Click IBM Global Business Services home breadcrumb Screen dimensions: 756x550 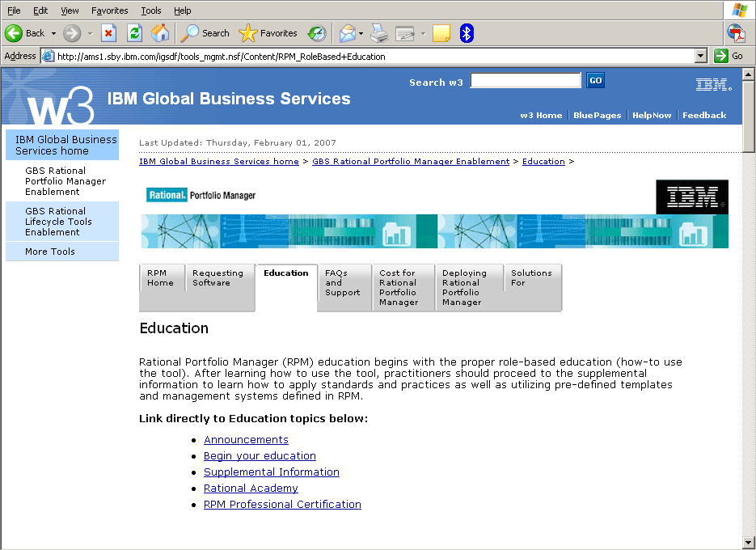219,162
